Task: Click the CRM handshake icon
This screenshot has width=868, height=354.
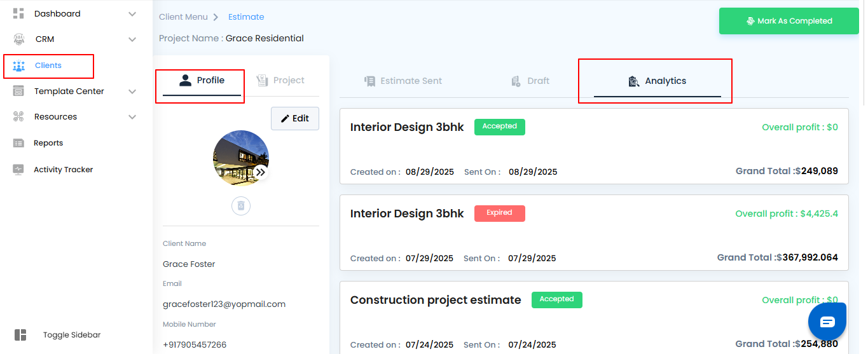Action: 18,39
